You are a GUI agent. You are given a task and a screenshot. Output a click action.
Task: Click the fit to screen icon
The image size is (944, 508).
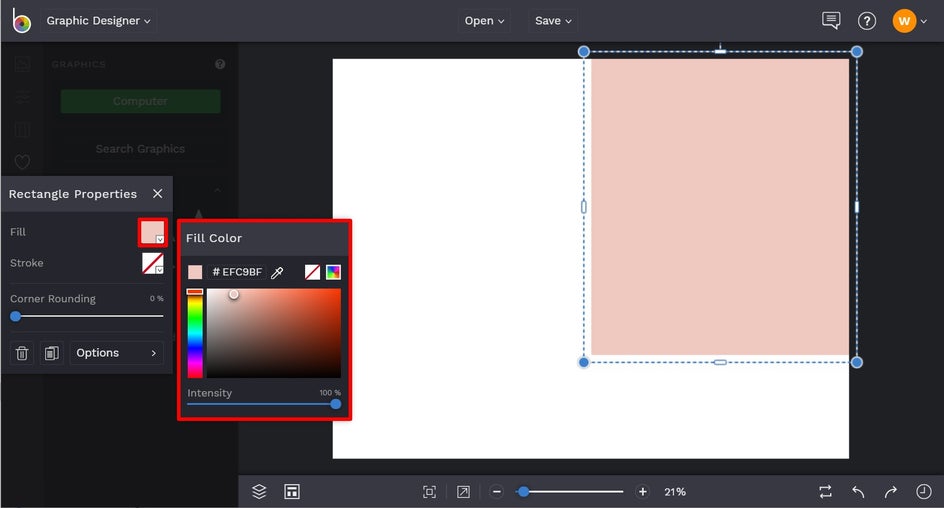(429, 492)
